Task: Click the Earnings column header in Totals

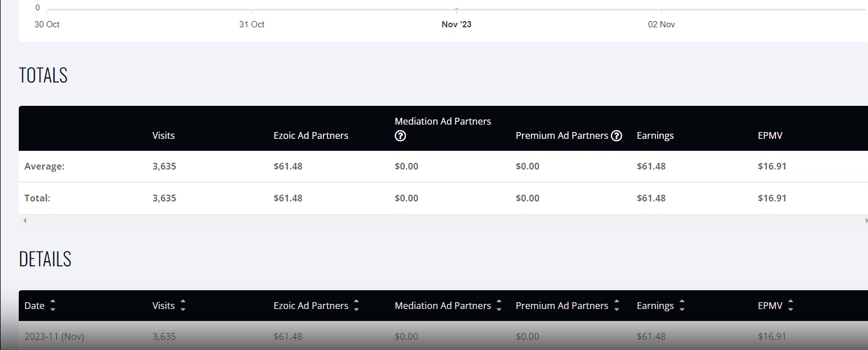Action: pyautogui.click(x=655, y=135)
